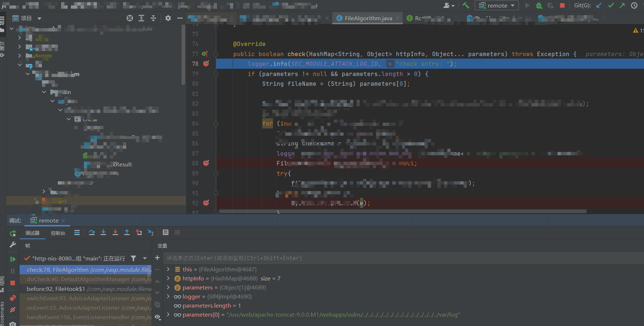644x326 pixels.
Task: Switch to the 控制台 tab
Action: 58,233
